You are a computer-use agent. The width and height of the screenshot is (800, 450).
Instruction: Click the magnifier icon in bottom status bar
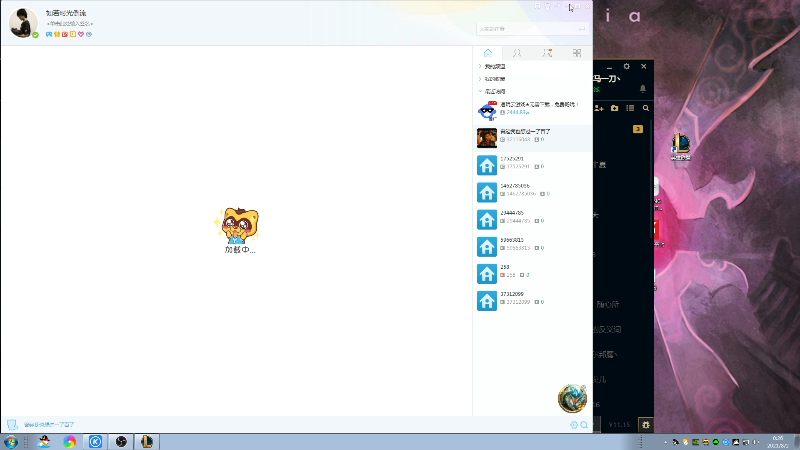pyautogui.click(x=584, y=424)
